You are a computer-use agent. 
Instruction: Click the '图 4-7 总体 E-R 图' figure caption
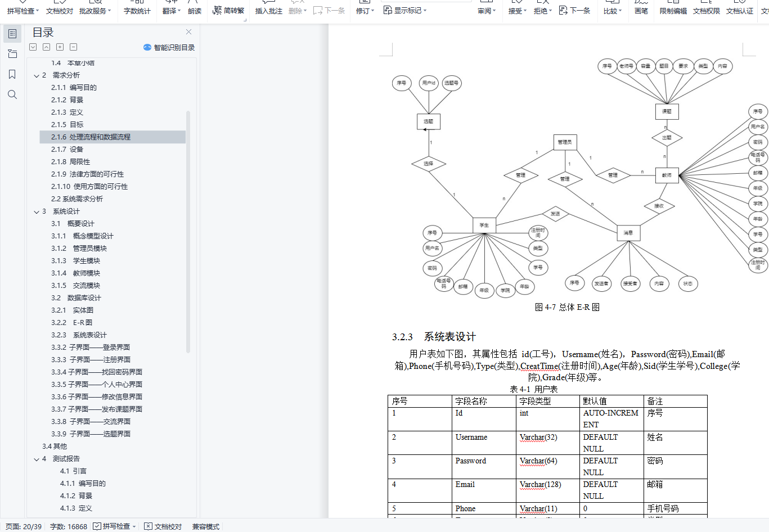(567, 307)
